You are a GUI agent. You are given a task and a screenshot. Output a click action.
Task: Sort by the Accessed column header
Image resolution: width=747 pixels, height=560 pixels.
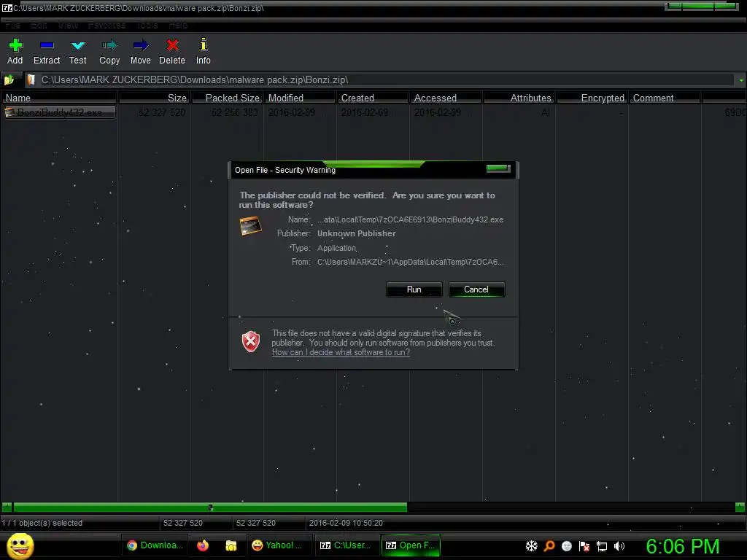(x=446, y=98)
